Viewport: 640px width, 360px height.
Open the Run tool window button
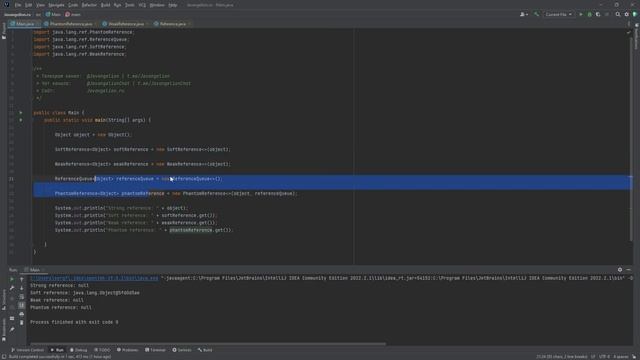point(57,350)
